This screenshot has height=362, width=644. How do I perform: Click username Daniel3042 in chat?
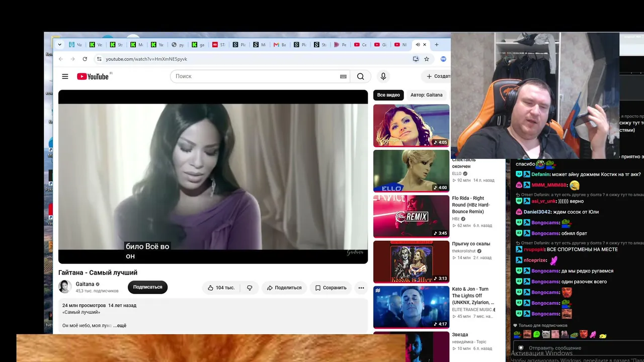pyautogui.click(x=538, y=212)
